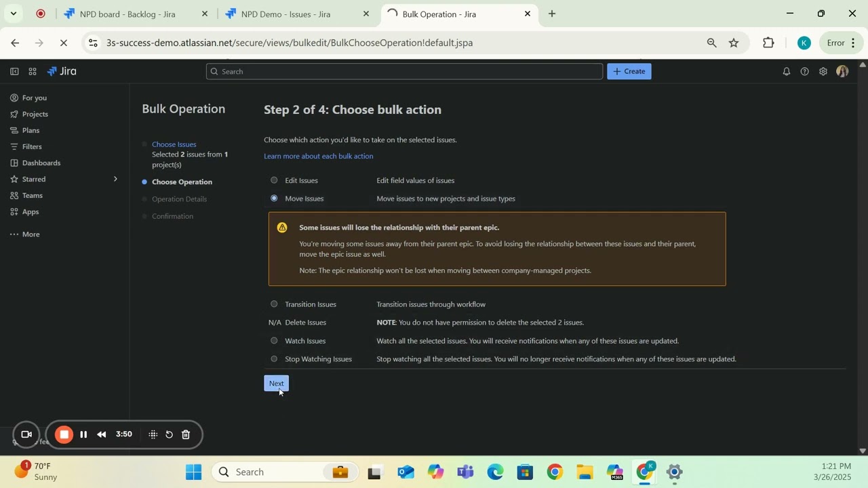Choose the Transition Issues radio option
The height and width of the screenshot is (488, 868).
tap(274, 304)
